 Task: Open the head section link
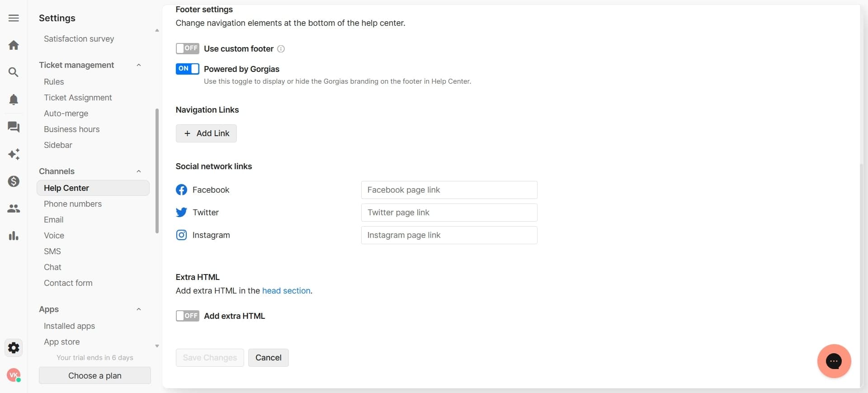pos(286,291)
